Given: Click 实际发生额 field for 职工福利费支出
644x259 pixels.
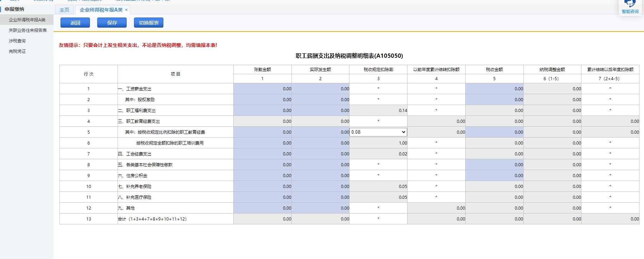Looking at the screenshot, I should point(320,111).
